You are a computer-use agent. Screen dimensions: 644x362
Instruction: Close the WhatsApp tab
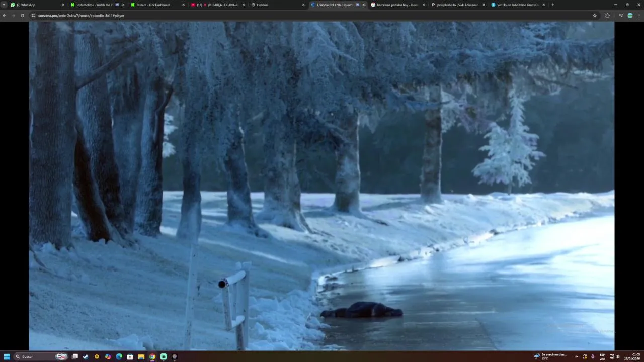[63, 5]
